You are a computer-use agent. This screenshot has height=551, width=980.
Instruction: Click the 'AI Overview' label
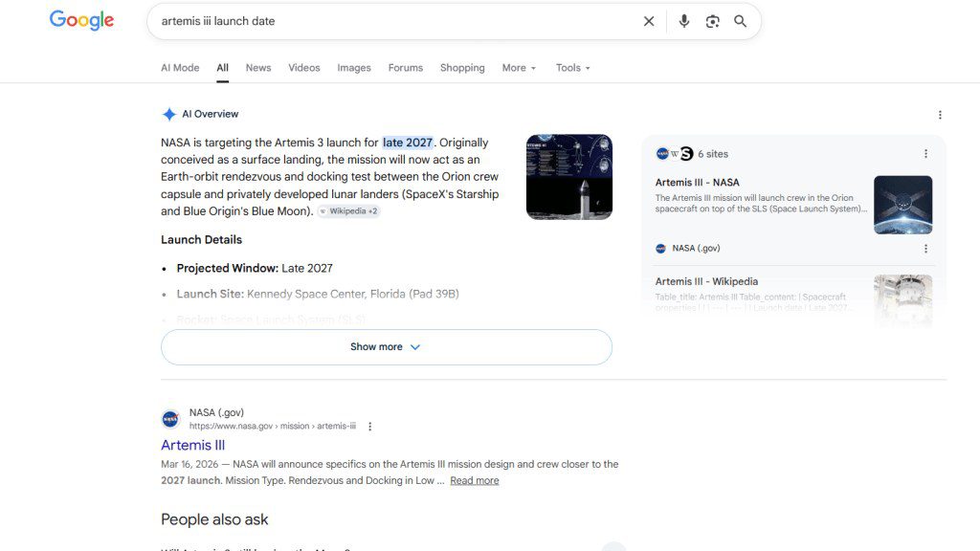[x=210, y=115]
